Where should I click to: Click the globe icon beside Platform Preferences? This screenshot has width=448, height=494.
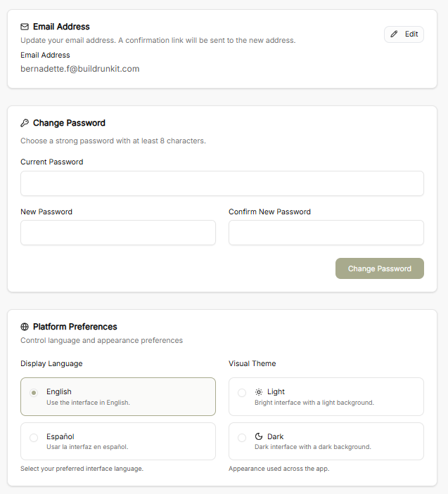[x=25, y=327]
